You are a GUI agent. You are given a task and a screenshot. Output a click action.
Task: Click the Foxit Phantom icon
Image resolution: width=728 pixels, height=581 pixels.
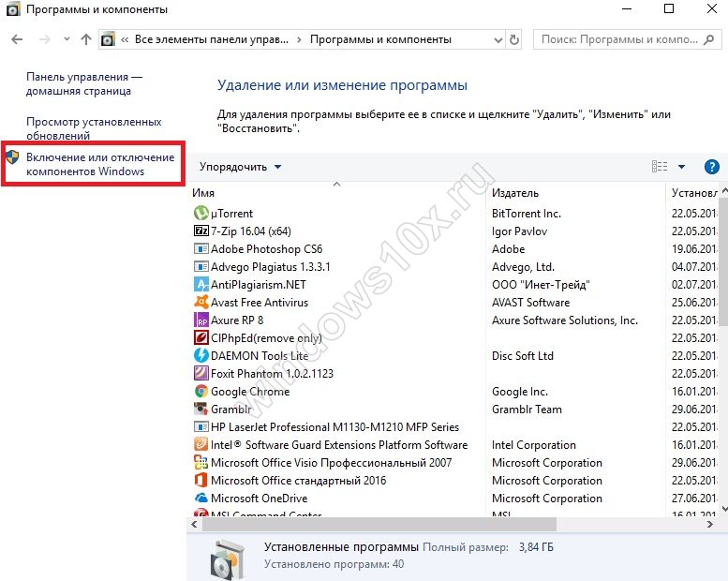[x=201, y=373]
